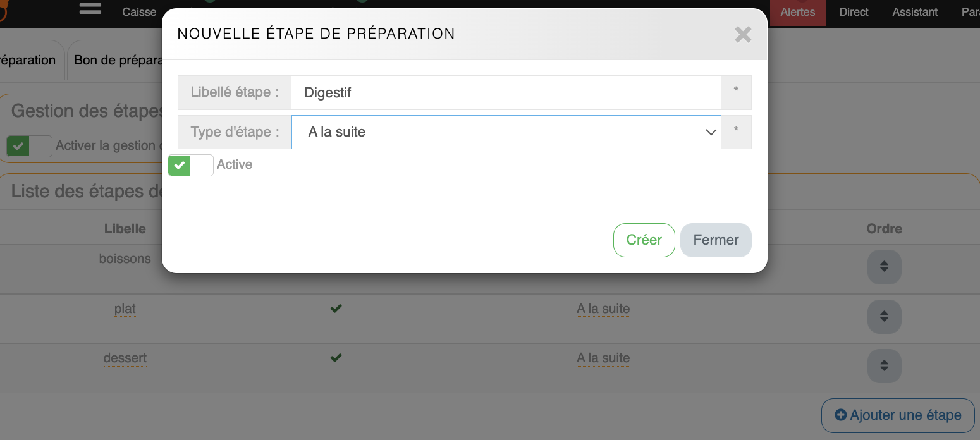Image resolution: width=980 pixels, height=440 pixels.
Task: Click the Libellé étape field containing Digestif
Action: pos(506,93)
